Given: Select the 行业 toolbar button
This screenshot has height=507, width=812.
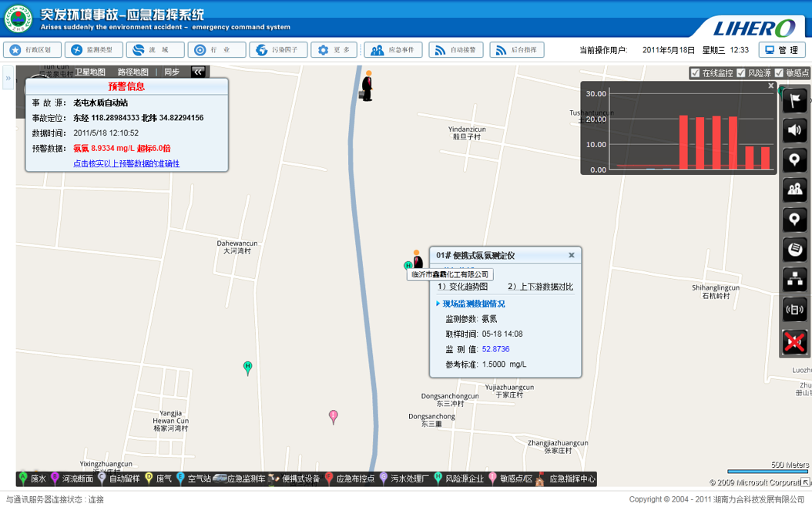Looking at the screenshot, I should [x=216, y=50].
